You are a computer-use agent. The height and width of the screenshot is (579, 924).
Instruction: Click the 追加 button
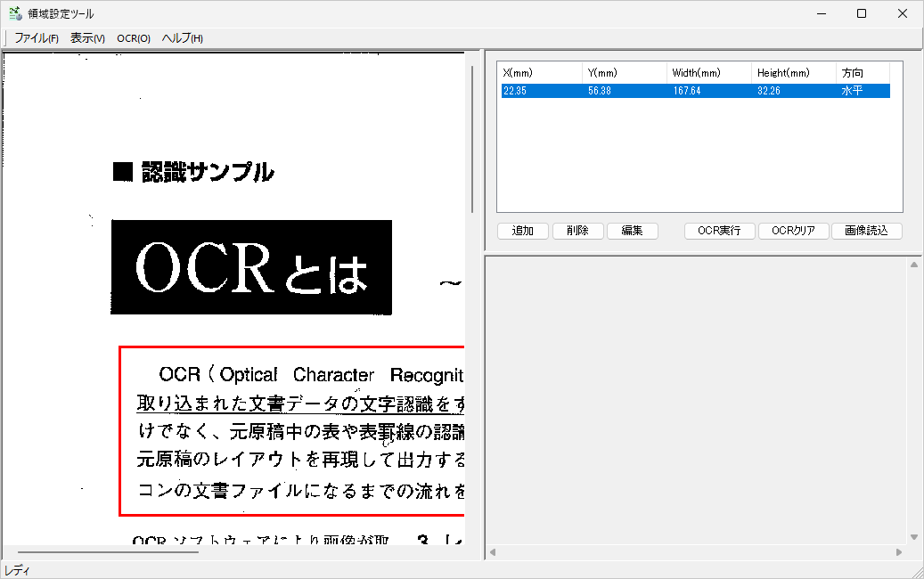[x=522, y=231]
